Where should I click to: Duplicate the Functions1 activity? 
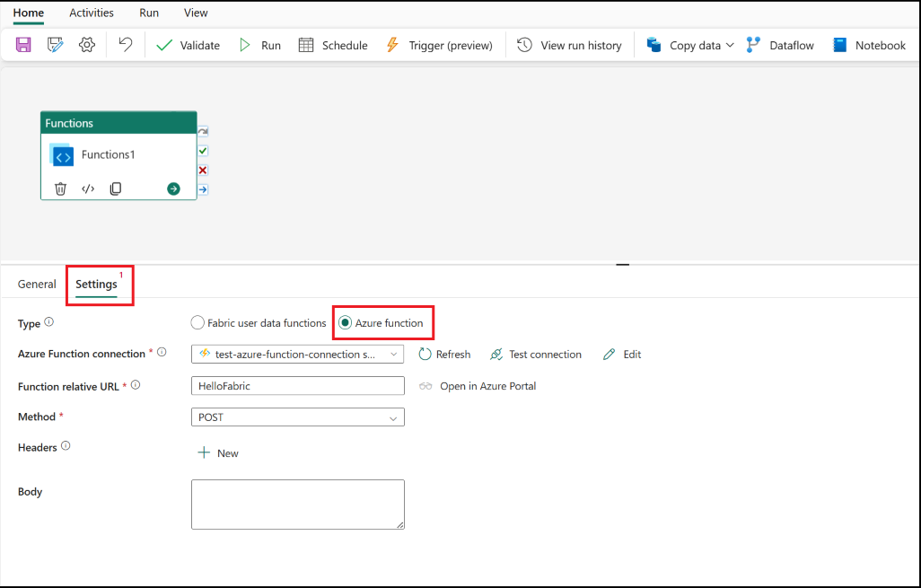[115, 189]
